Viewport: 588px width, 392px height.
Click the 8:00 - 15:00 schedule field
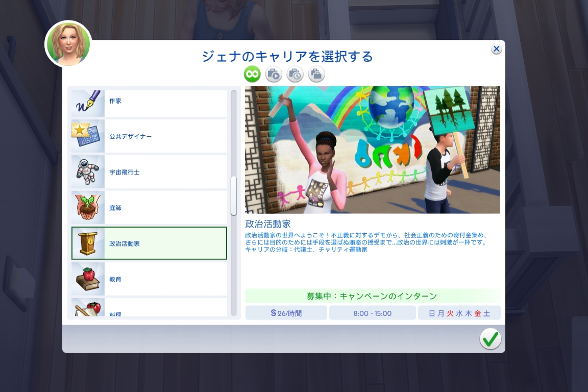[372, 313]
